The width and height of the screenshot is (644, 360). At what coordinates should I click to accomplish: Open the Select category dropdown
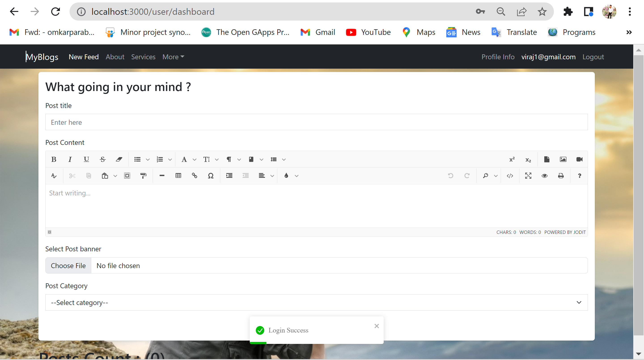316,302
